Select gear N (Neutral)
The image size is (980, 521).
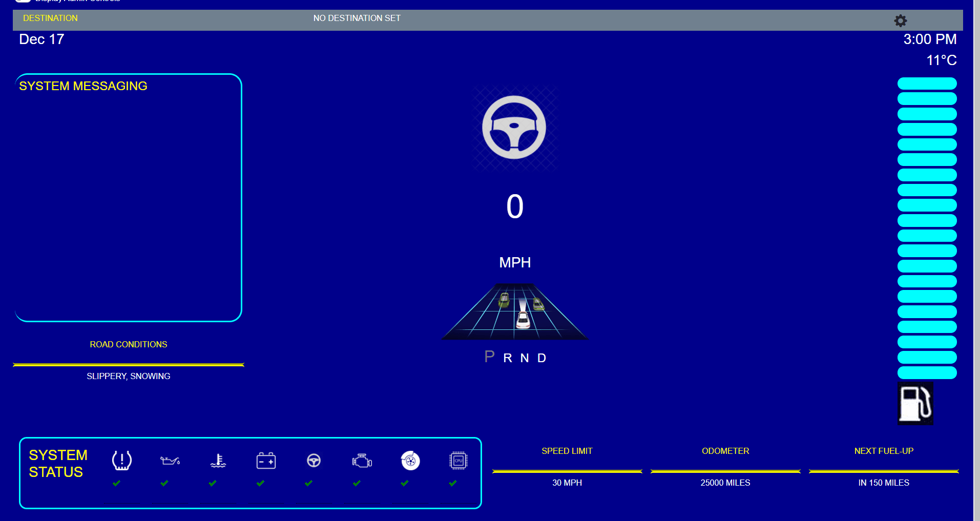pos(525,358)
